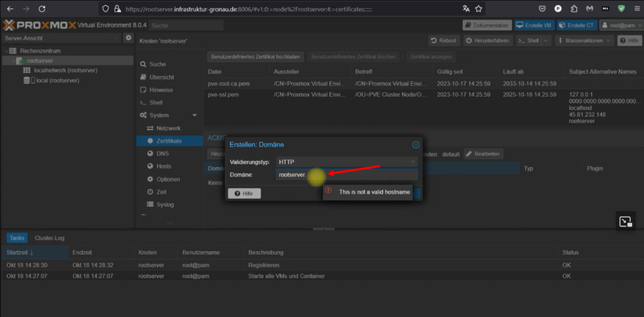
Task: Select the Tasks tab
Action: (17, 238)
